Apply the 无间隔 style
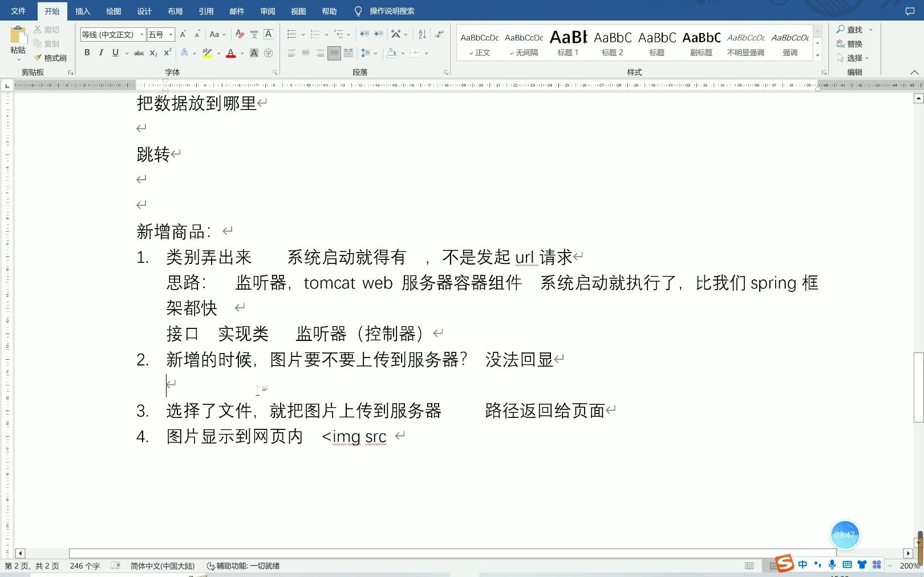The image size is (924, 577). click(524, 43)
